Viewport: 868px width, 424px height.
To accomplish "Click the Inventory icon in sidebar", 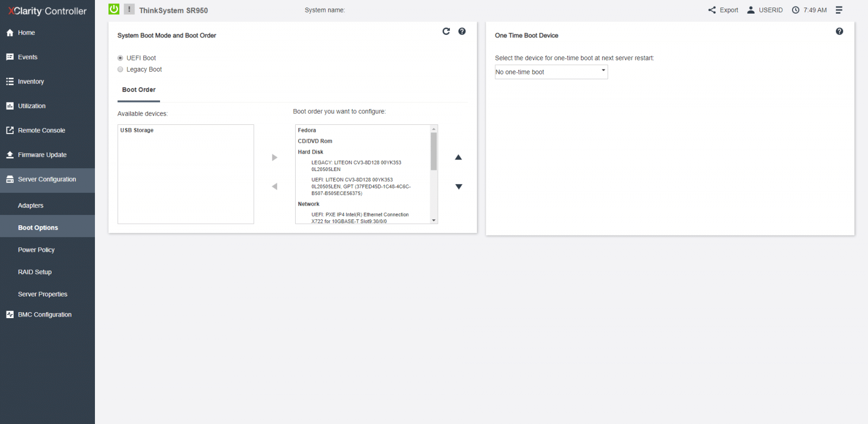I will 10,81.
